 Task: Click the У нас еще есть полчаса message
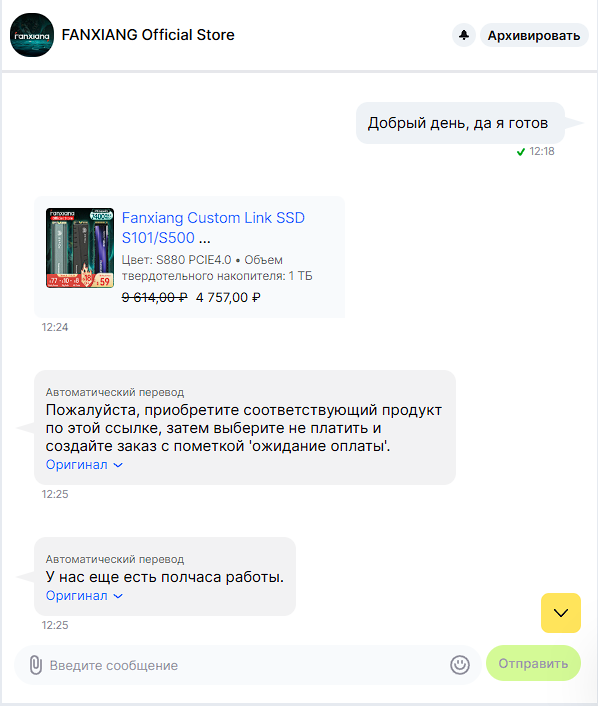coord(165,577)
